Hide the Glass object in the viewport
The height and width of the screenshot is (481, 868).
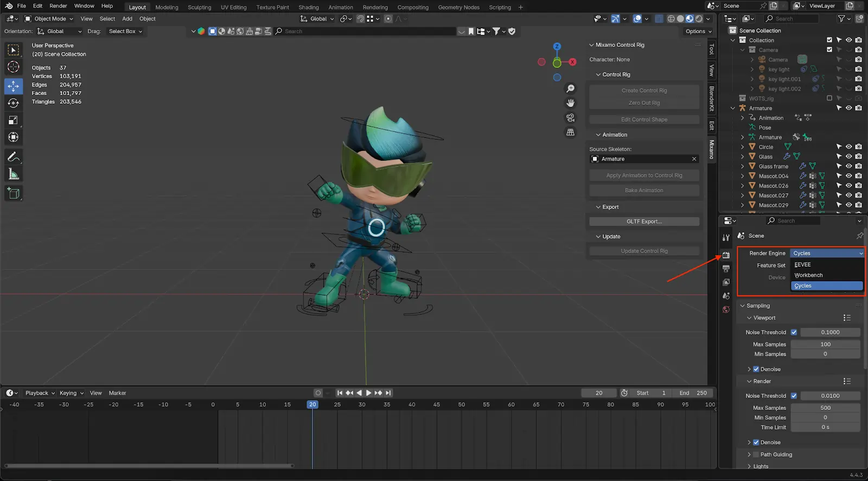click(849, 157)
